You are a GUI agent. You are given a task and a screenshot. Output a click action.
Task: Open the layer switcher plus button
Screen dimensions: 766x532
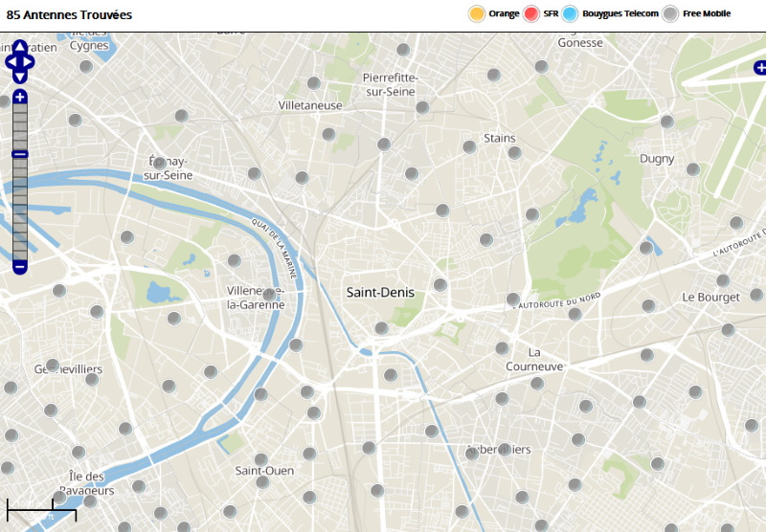pyautogui.click(x=760, y=68)
